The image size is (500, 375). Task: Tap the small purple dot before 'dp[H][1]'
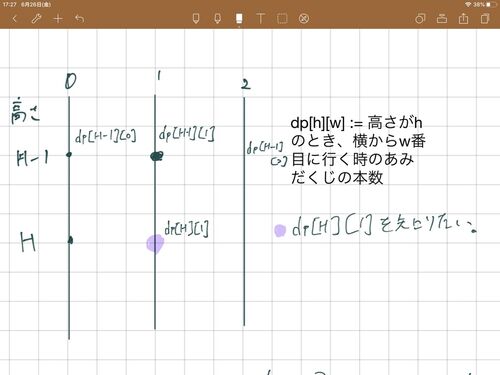coord(280,231)
